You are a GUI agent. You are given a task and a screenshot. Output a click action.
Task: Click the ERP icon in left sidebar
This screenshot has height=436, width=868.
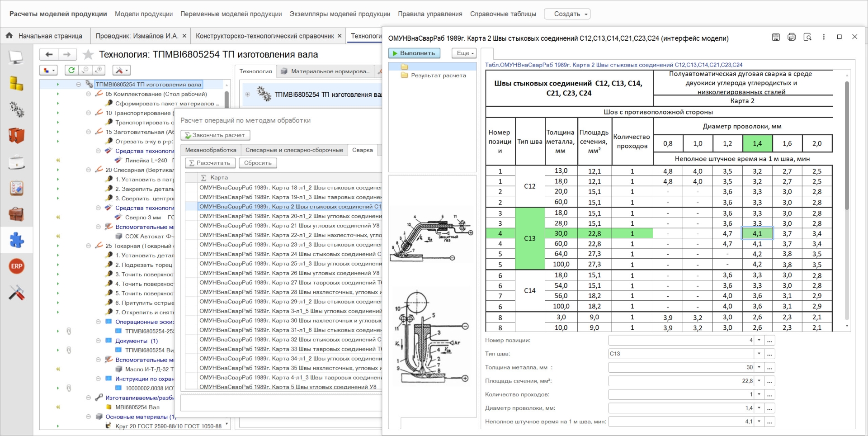pyautogui.click(x=17, y=266)
